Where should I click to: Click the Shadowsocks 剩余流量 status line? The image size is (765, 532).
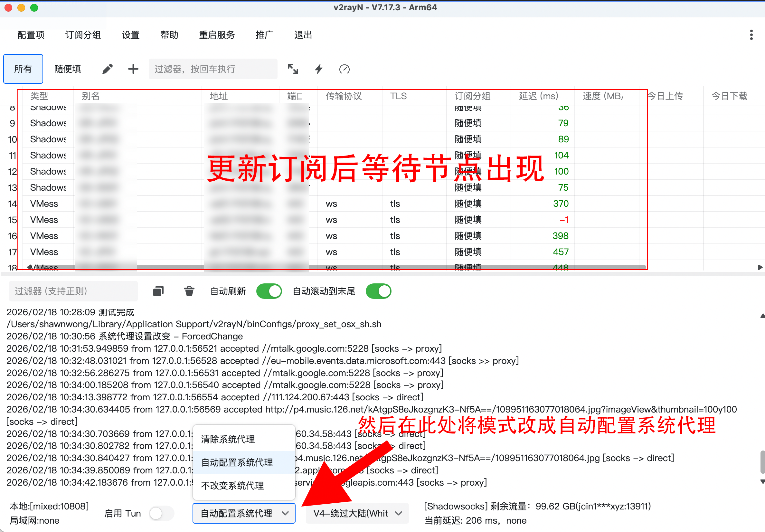coord(537,506)
